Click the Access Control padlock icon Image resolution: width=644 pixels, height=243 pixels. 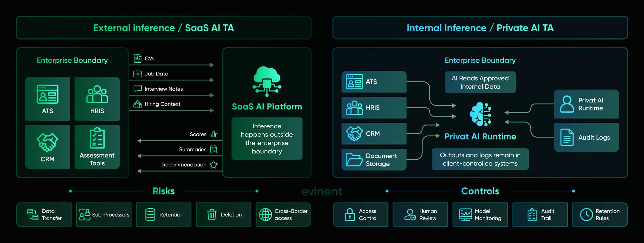(350, 215)
